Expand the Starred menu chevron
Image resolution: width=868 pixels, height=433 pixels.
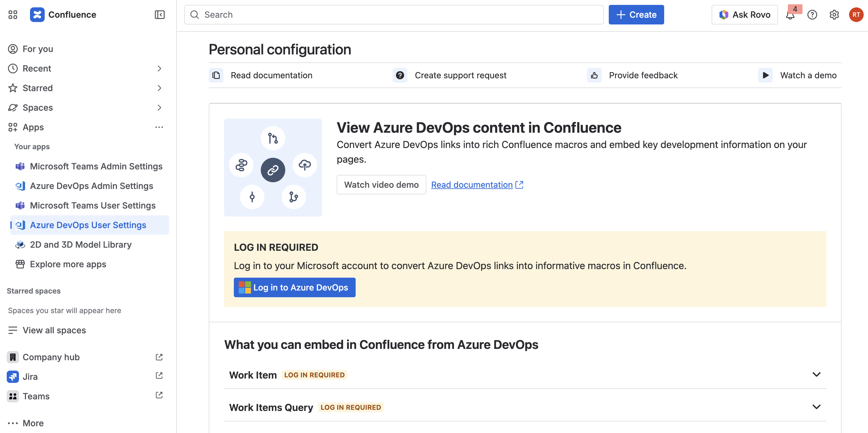[x=159, y=88]
